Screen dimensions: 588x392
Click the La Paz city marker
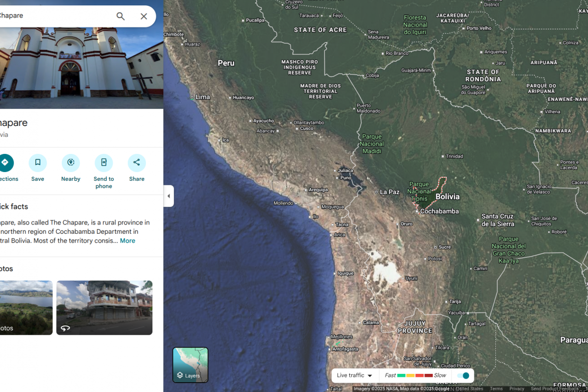tap(376, 192)
